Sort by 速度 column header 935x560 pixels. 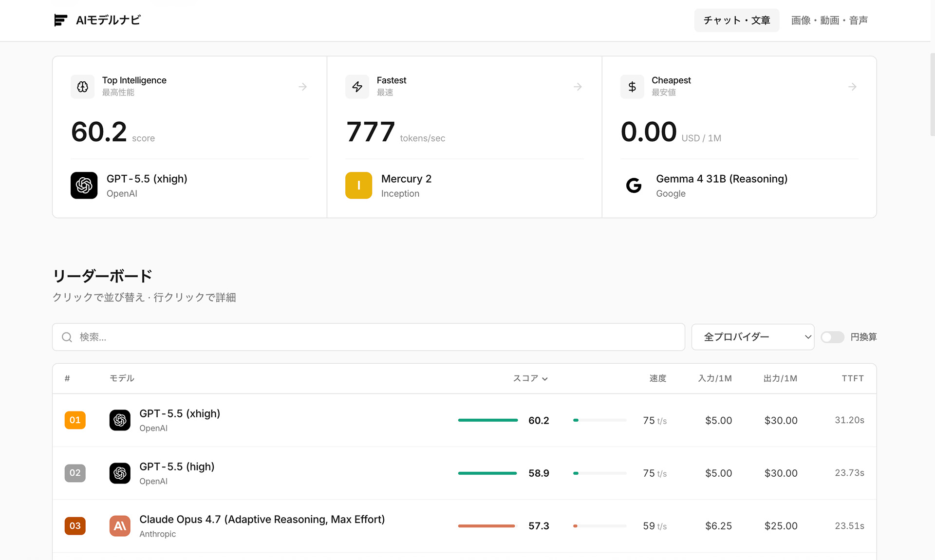click(x=658, y=378)
